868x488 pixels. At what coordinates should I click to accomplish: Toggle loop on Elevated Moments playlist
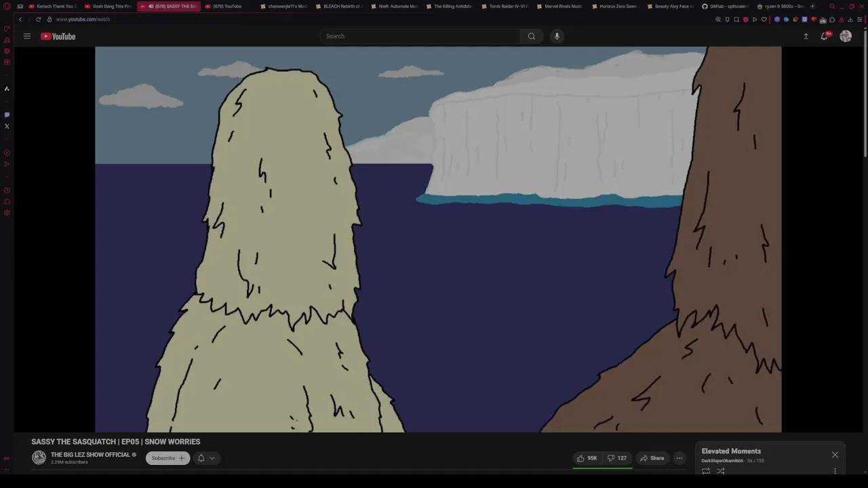point(706,471)
